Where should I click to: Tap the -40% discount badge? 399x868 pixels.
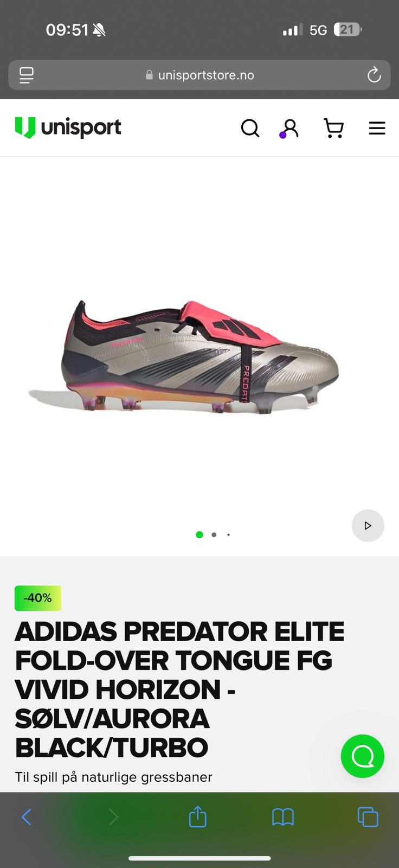[x=38, y=598]
